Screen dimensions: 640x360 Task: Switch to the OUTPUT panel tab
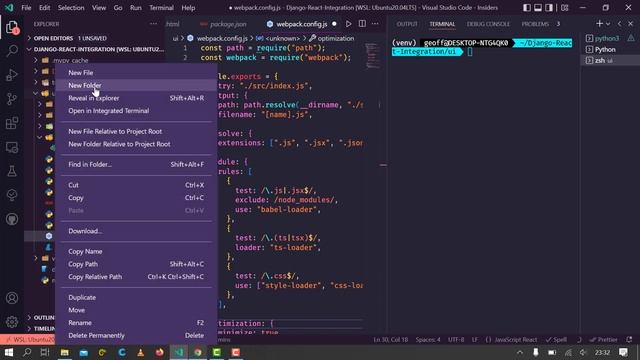point(407,24)
